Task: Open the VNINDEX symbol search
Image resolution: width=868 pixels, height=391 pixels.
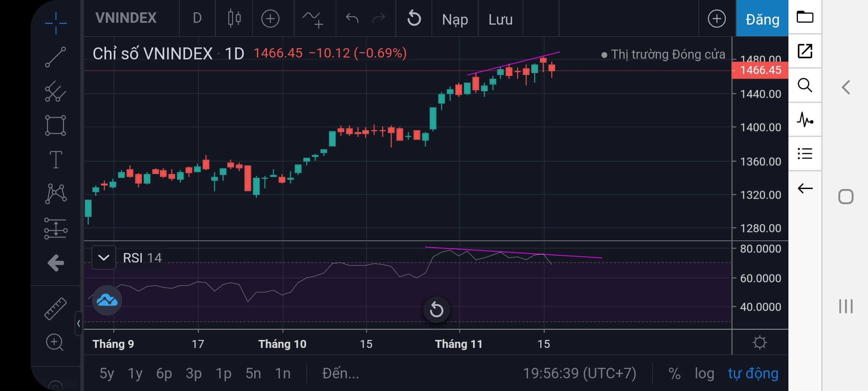Action: (126, 18)
